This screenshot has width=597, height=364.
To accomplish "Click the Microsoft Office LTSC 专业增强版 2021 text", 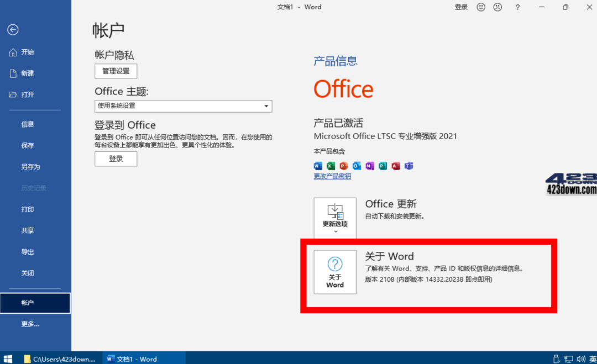I will click(385, 136).
